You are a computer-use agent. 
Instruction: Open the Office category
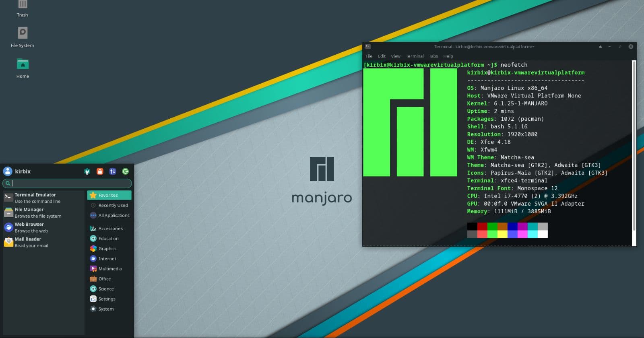[x=109, y=278]
